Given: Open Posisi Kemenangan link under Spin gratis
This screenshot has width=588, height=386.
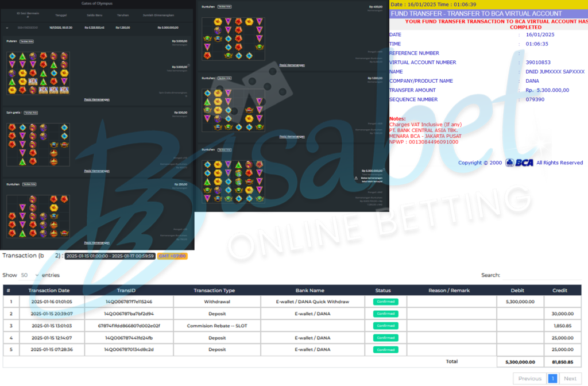Looking at the screenshot, I should coord(96,171).
